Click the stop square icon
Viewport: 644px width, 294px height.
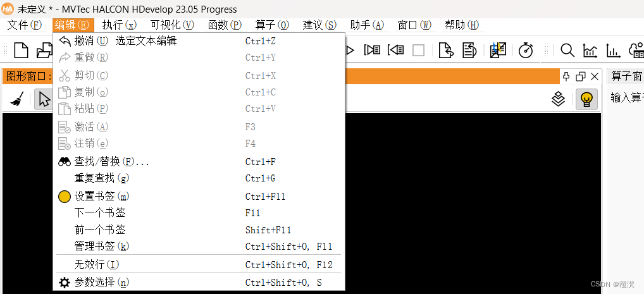coord(419,51)
